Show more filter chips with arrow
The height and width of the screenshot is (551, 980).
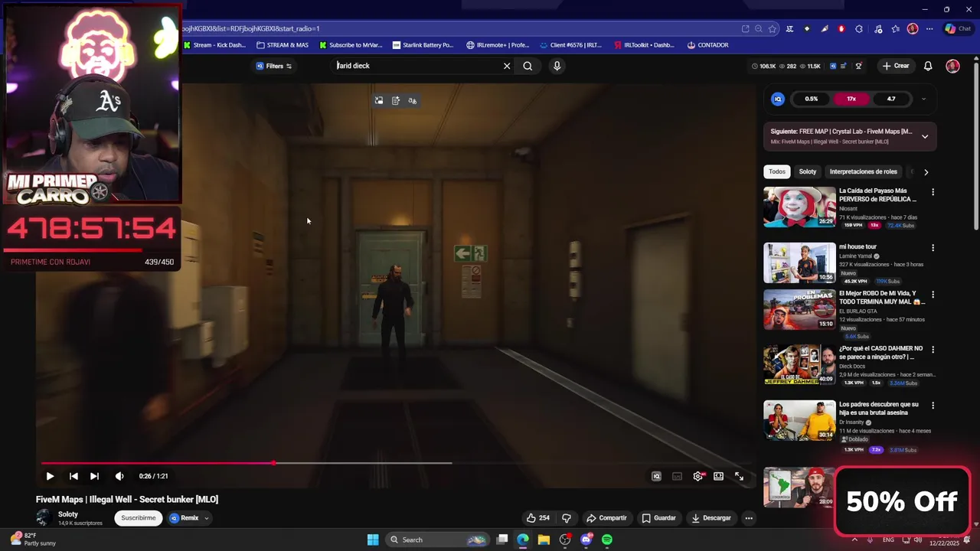pos(926,172)
